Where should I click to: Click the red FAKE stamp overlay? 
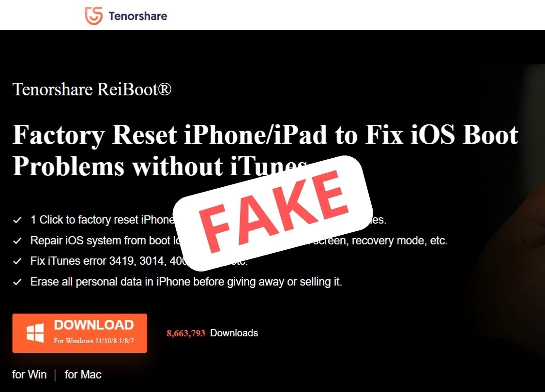pos(273,212)
